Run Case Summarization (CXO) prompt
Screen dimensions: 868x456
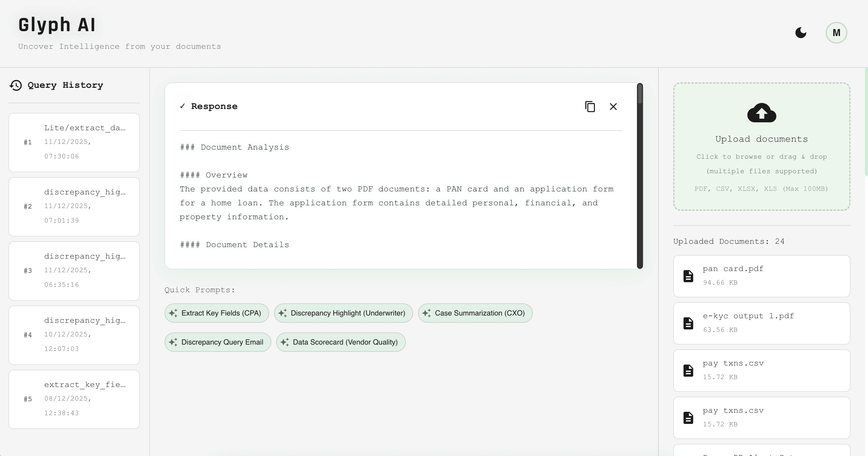475,313
